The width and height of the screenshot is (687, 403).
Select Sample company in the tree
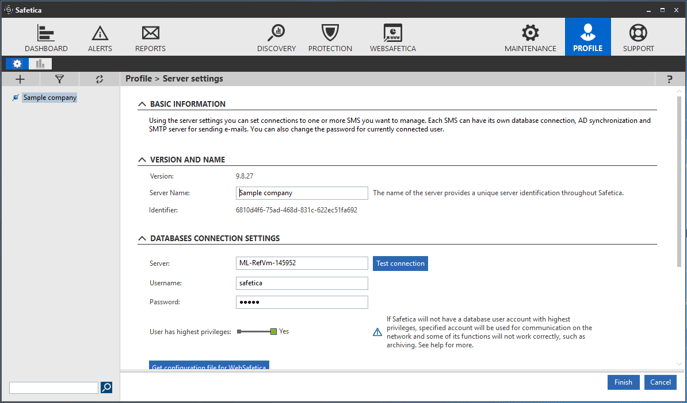pos(50,98)
